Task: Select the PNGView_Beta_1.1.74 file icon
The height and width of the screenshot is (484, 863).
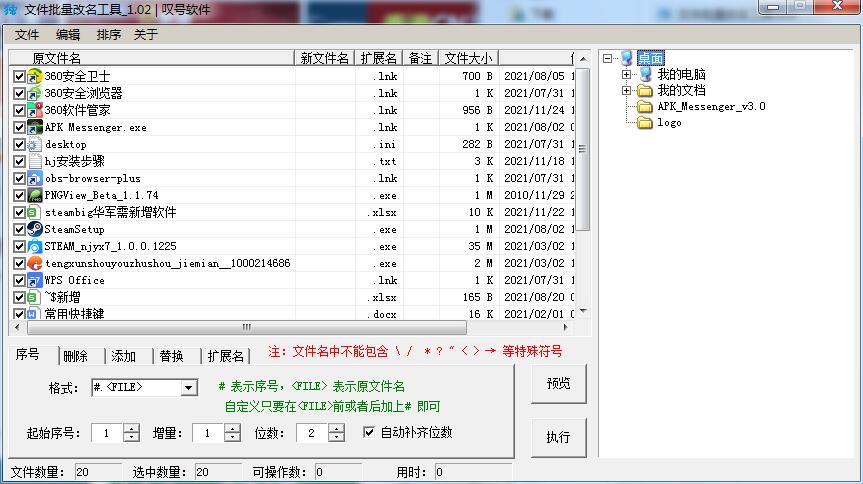Action: coord(35,195)
